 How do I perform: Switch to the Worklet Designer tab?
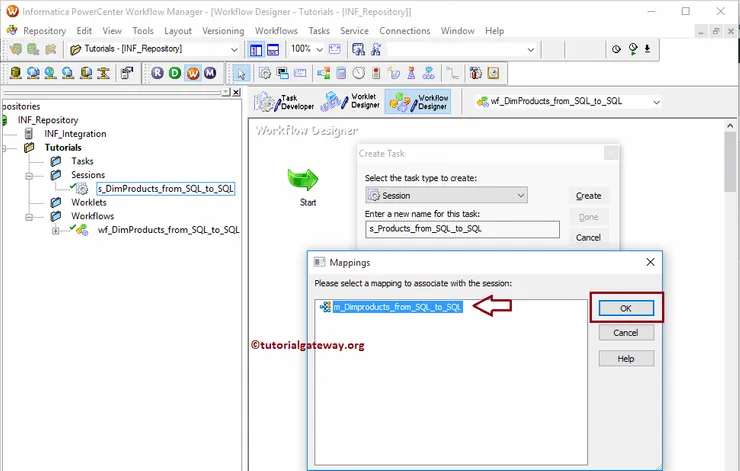[350, 101]
